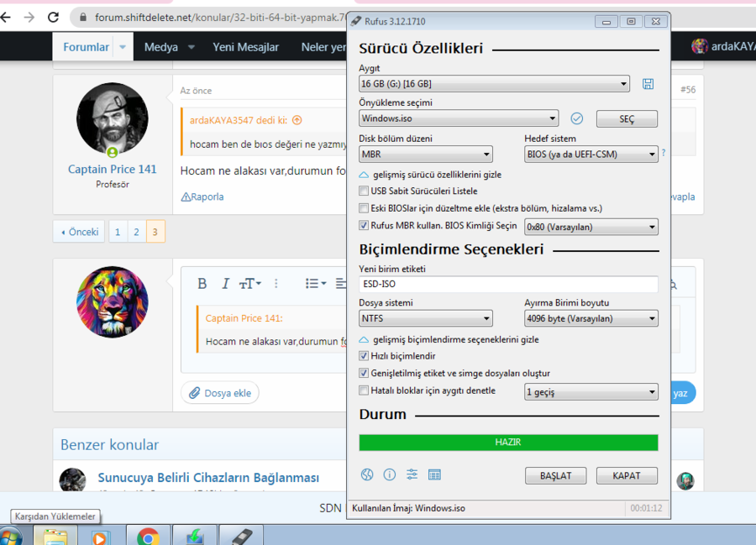Open Captain Price 141 profile link
756x545 pixels.
[113, 169]
